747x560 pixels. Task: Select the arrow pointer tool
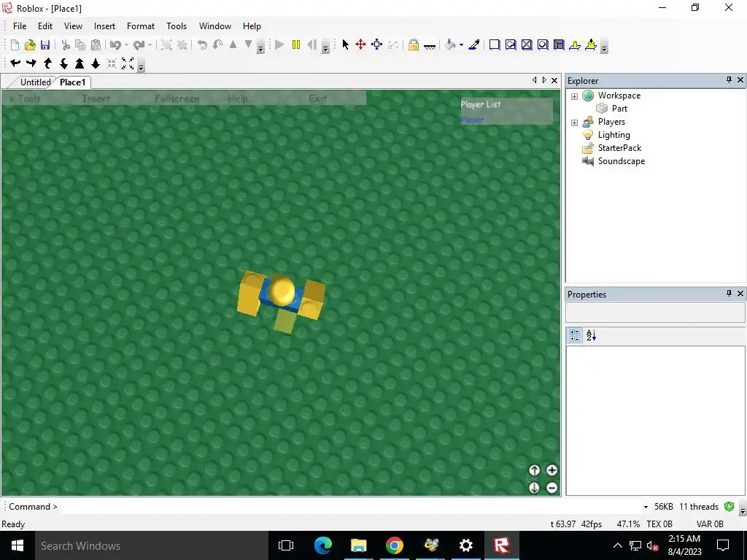345,44
